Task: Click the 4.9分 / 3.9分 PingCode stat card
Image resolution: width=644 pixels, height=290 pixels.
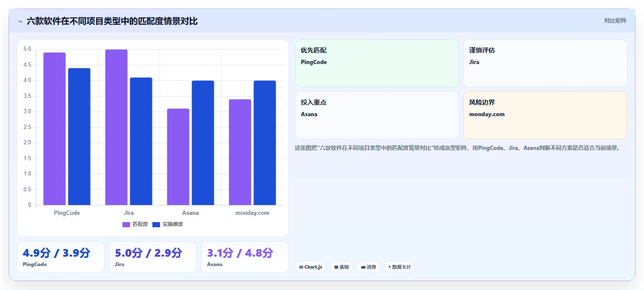Action: tap(61, 257)
